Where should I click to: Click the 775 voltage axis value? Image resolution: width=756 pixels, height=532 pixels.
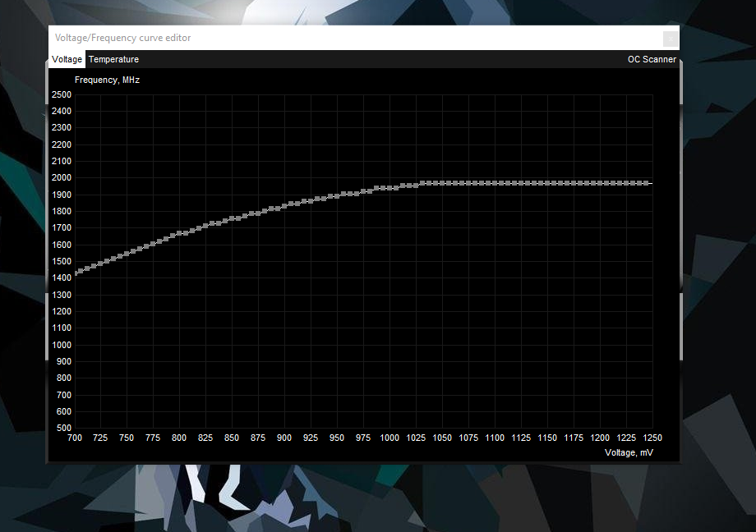point(153,438)
